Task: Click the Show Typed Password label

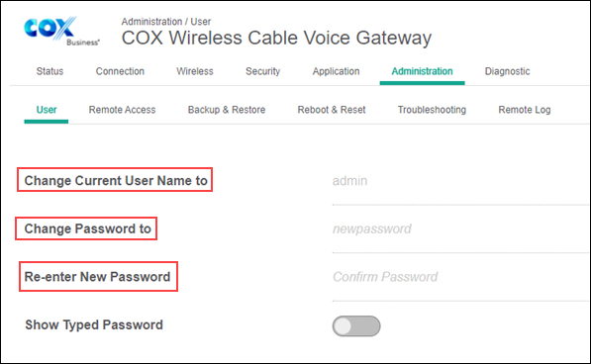Action: pyautogui.click(x=94, y=324)
